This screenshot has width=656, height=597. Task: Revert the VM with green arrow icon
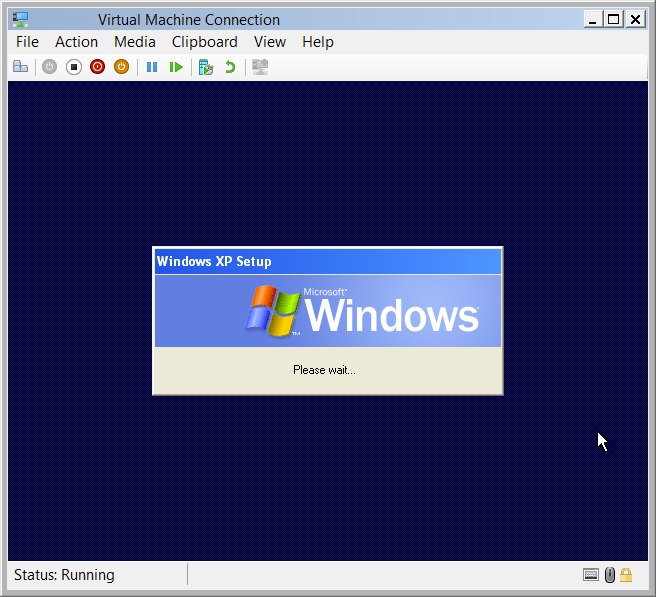[230, 67]
